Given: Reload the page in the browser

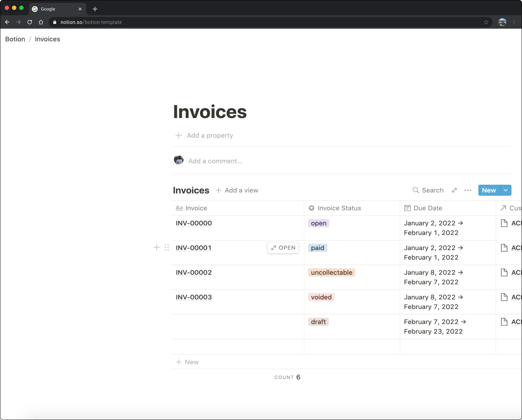Looking at the screenshot, I should coord(30,22).
